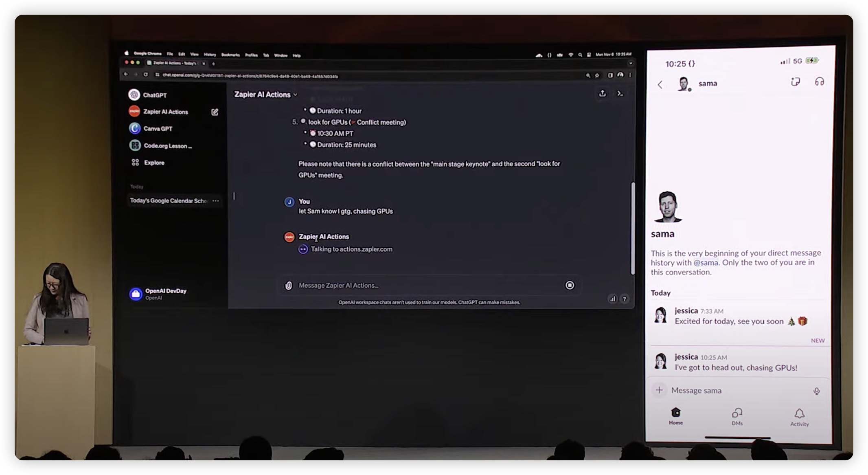Click the macOS clock 'Mon Nov 6'

pyautogui.click(x=613, y=54)
